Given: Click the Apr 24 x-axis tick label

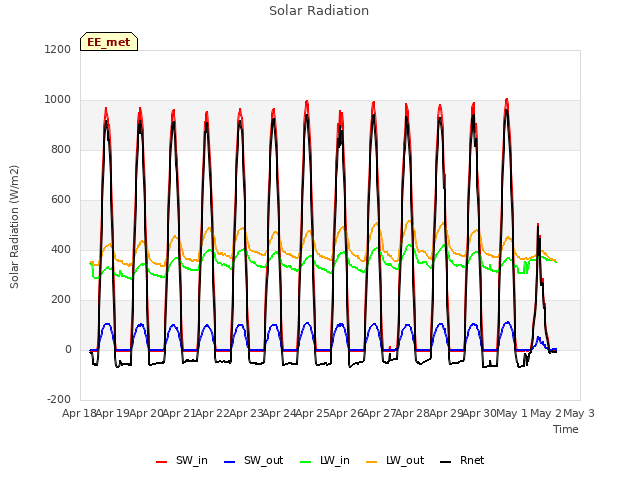Looking at the screenshot, I should (x=280, y=413).
